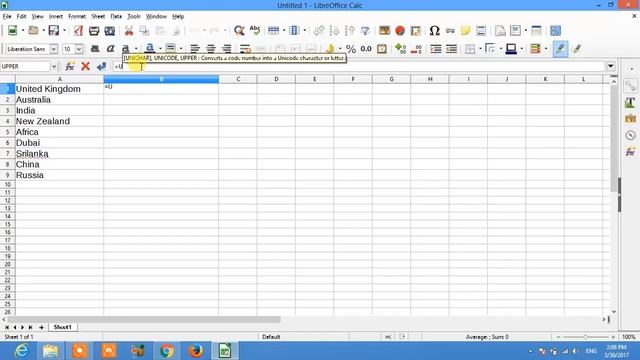Click the Save document icon
Screen dimensions: 640x360
click(x=54, y=31)
